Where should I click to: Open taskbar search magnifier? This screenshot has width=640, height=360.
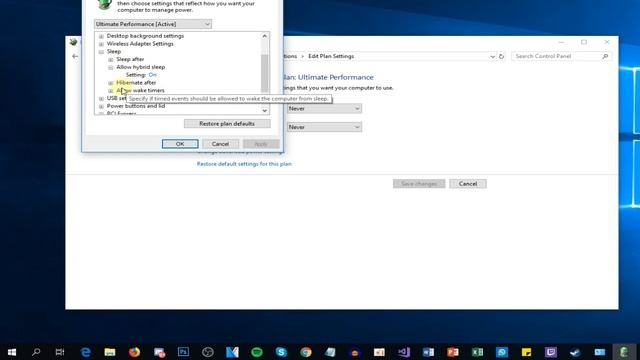(36, 352)
